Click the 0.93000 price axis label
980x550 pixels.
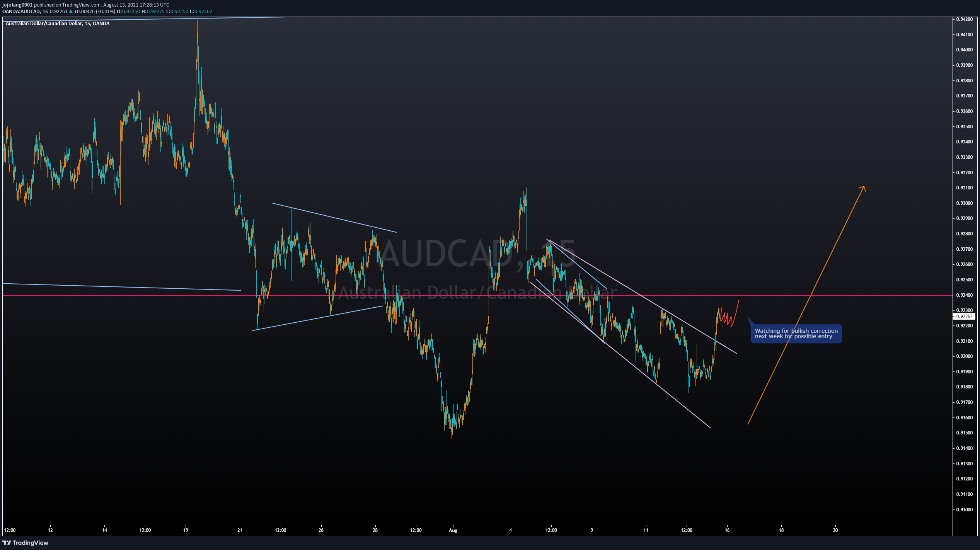coord(964,203)
